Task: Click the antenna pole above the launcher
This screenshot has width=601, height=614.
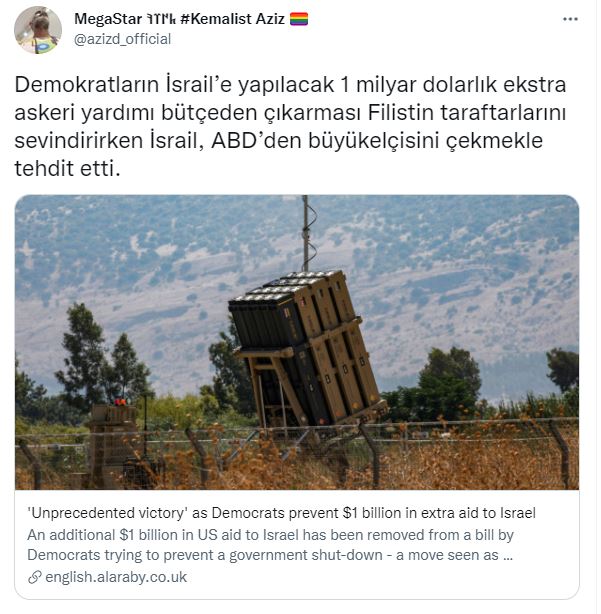Action: coord(307,235)
